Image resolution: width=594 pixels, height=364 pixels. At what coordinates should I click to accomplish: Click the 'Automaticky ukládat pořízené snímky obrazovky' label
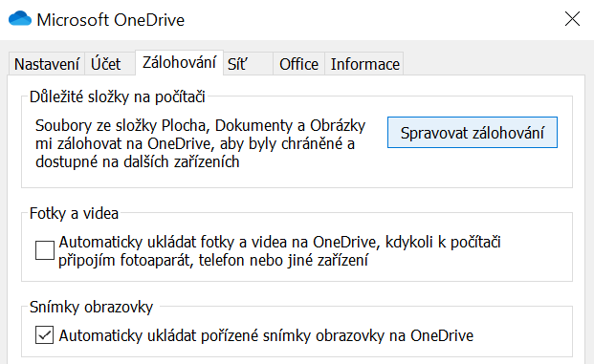click(266, 335)
